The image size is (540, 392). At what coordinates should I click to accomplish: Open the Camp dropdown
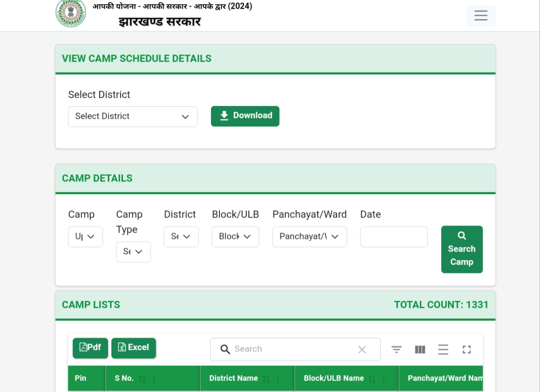(85, 237)
